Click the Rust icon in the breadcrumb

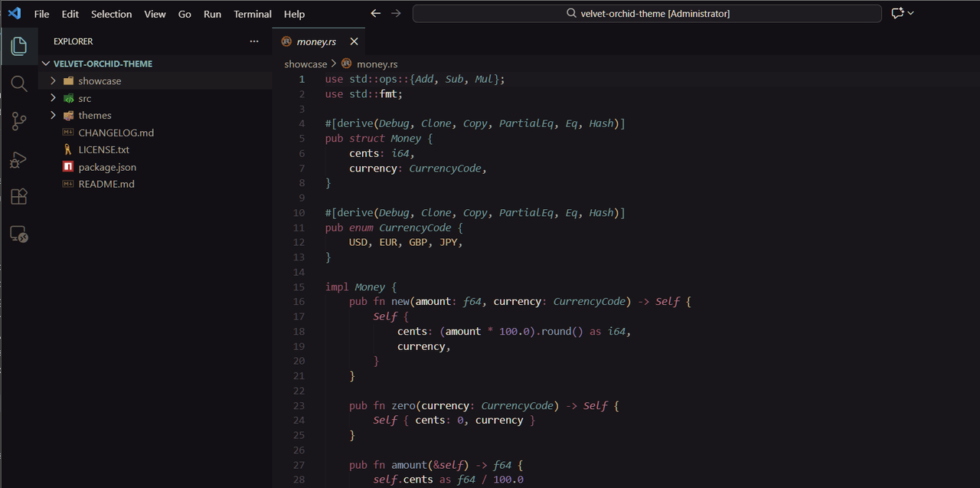[347, 64]
